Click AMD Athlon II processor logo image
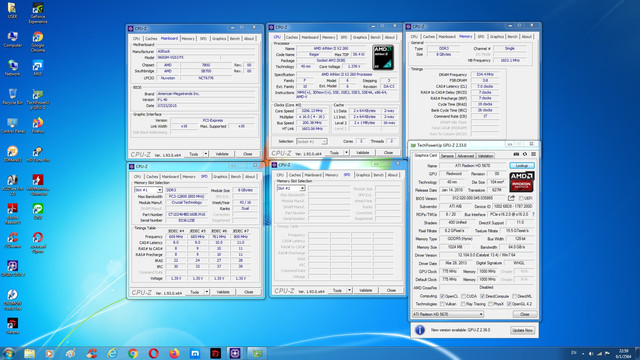The height and width of the screenshot is (360, 640). [383, 57]
